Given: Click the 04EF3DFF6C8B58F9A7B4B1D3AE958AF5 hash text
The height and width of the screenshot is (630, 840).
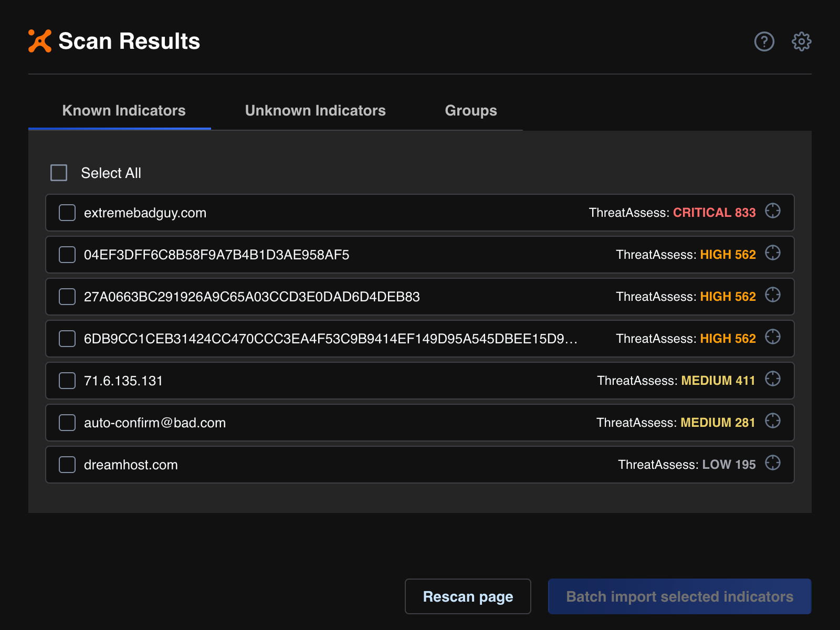Looking at the screenshot, I should click(216, 255).
